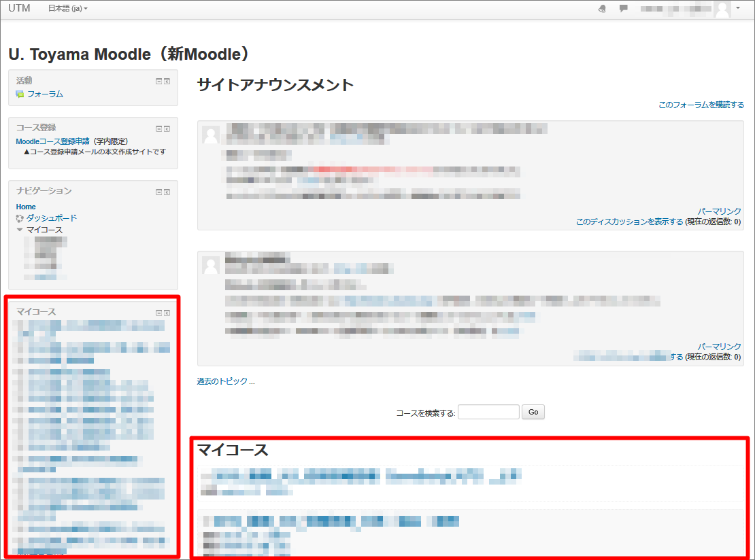
Task: Click the forum icon beside フォーラム
Action: pos(20,94)
